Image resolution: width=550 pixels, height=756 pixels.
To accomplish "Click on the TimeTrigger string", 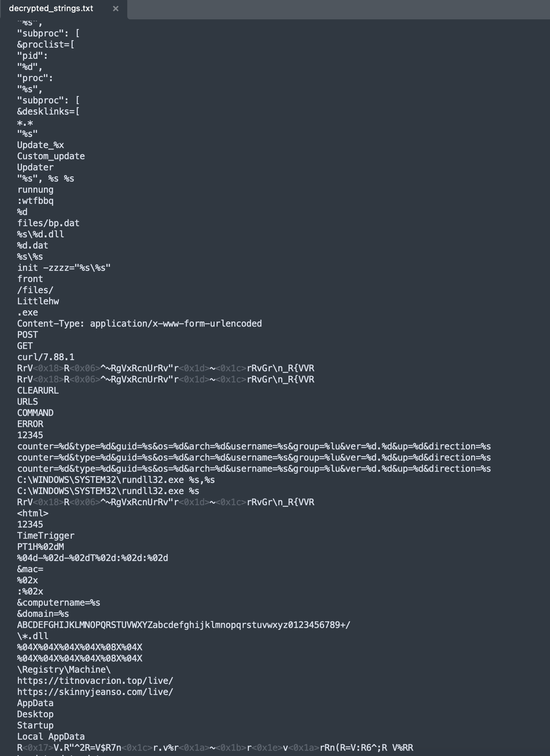I will pyautogui.click(x=46, y=535).
